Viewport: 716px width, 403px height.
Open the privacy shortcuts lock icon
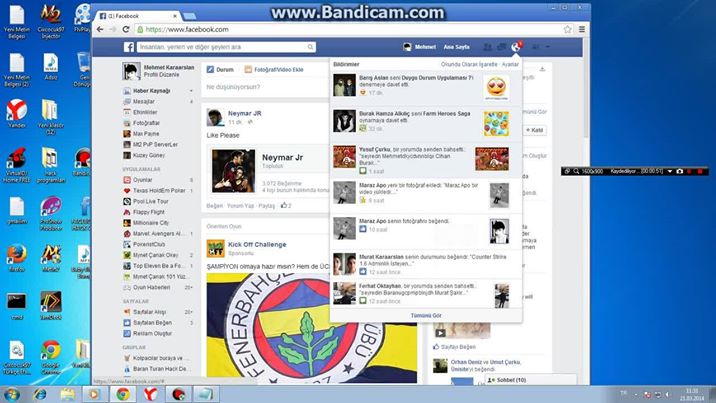point(536,47)
